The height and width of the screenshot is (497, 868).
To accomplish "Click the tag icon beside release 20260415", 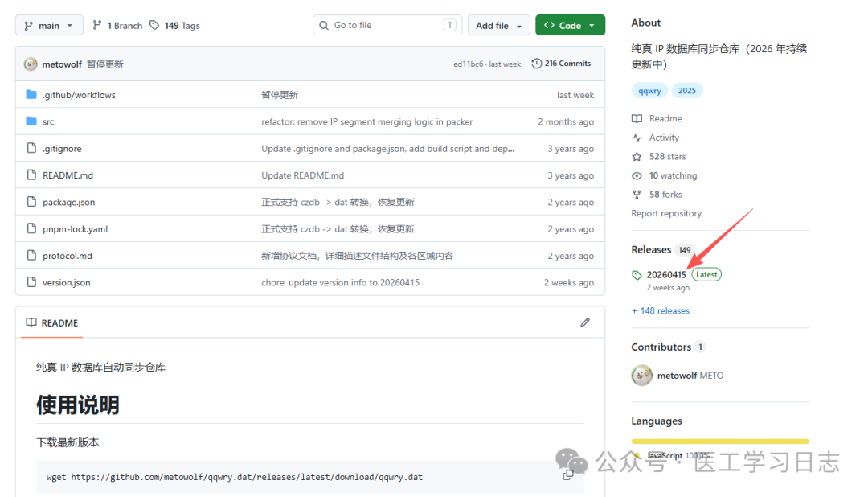I will coord(637,275).
